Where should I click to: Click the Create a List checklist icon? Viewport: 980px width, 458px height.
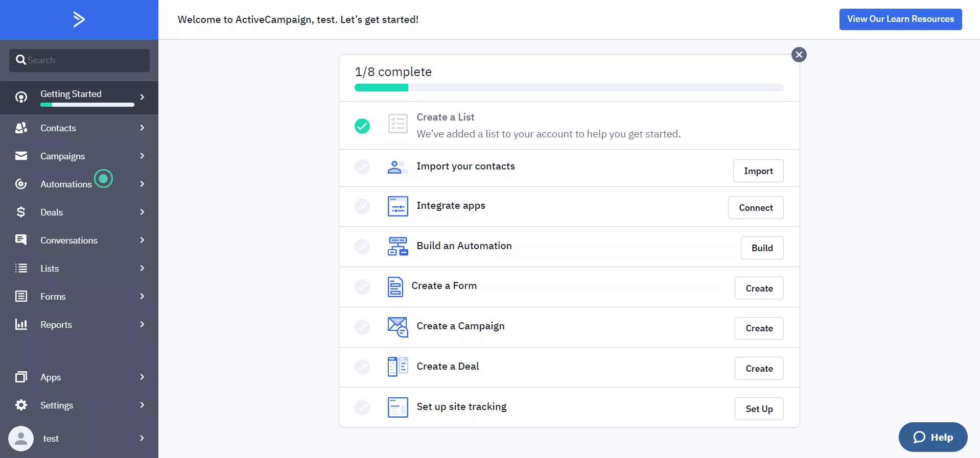(x=398, y=124)
